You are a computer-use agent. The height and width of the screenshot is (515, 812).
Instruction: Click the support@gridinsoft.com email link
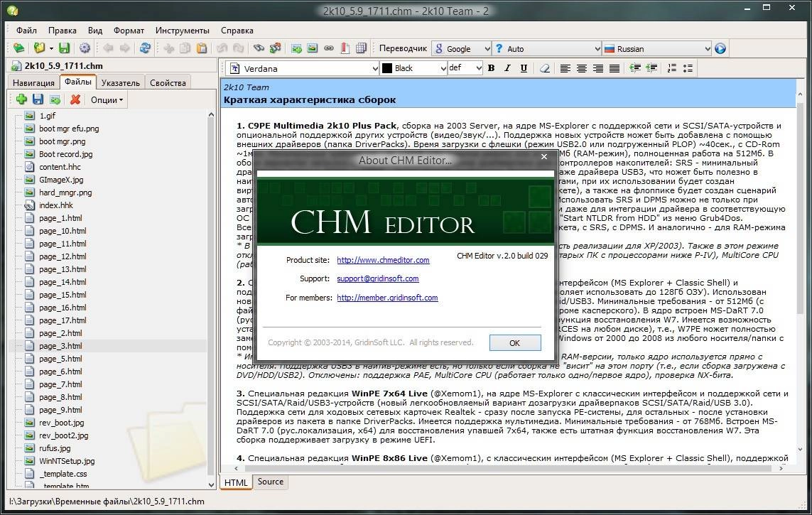378,278
